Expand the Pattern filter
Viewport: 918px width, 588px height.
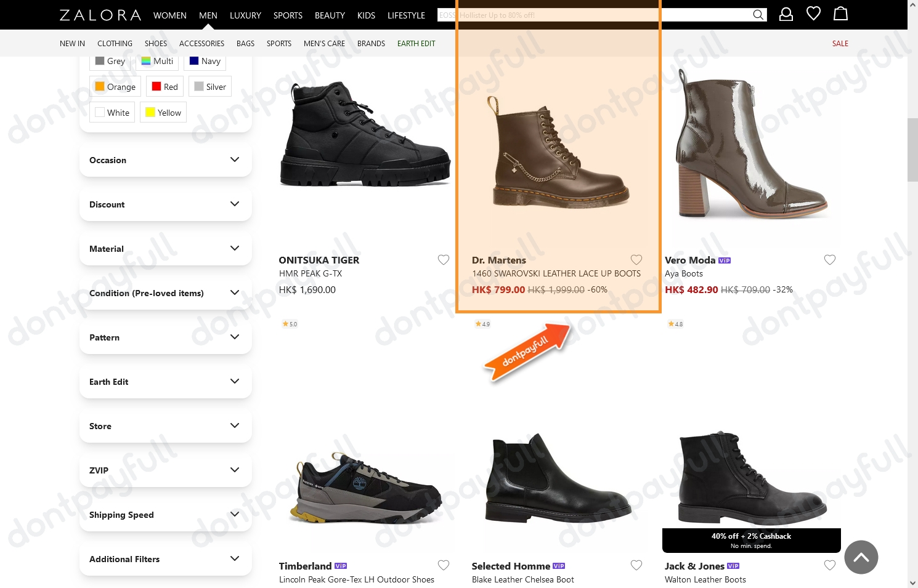pyautogui.click(x=165, y=337)
